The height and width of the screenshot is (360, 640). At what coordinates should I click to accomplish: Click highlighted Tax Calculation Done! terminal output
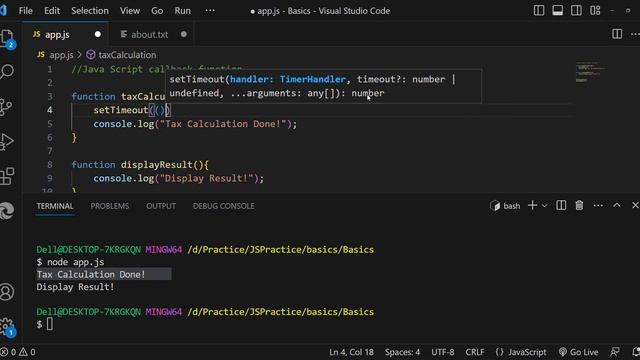click(x=91, y=274)
